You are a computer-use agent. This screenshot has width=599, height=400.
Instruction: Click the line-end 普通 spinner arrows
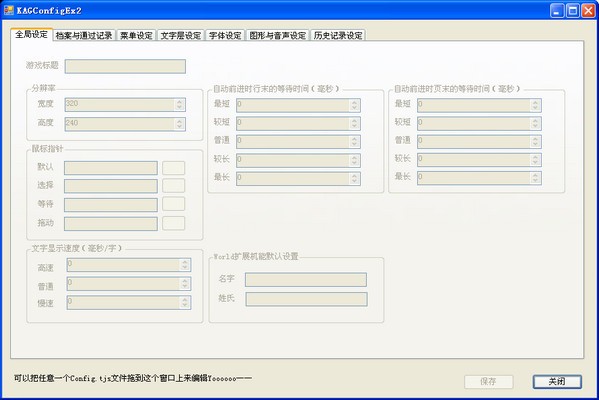pos(355,142)
